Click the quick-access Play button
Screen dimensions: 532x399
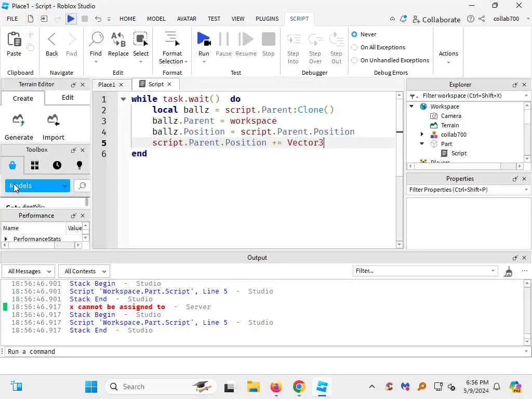click(x=71, y=19)
